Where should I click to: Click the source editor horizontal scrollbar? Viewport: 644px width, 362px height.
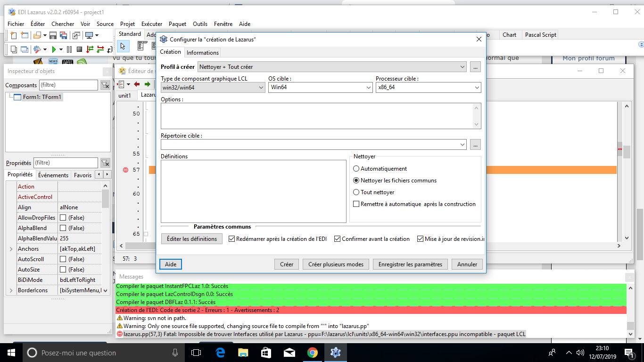369,246
